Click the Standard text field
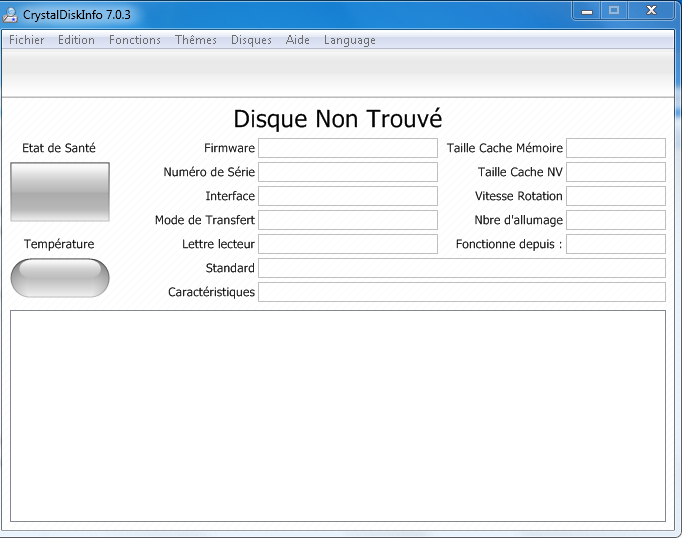Viewport: 682px width, 538px height. pyautogui.click(x=461, y=268)
